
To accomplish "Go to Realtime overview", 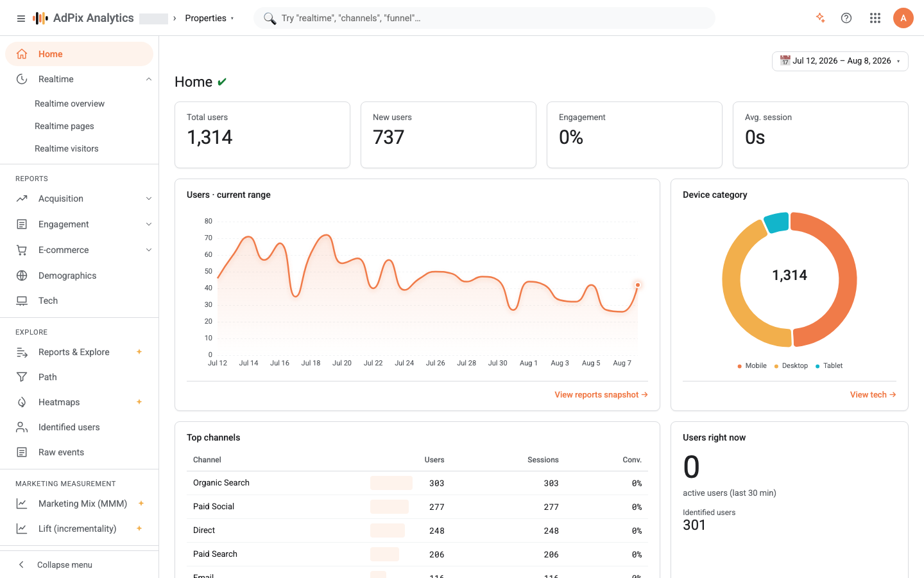I will pyautogui.click(x=69, y=103).
